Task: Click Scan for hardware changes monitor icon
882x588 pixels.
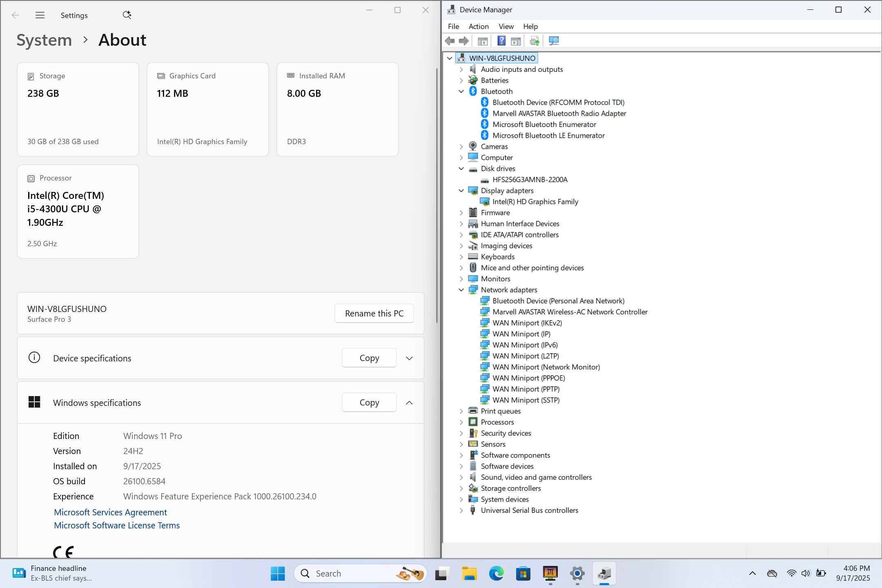Action: (x=554, y=41)
